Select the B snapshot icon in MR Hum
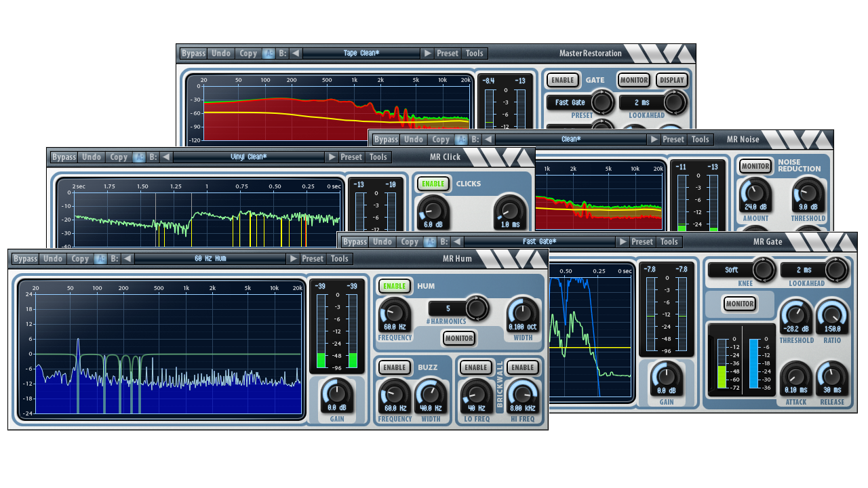Screen dimensions: 868x488 115,258
